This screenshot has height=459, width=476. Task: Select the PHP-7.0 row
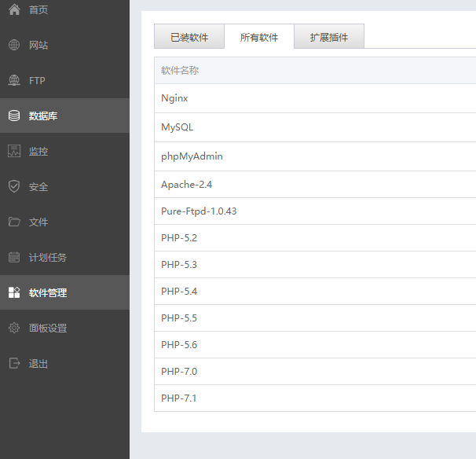point(315,372)
